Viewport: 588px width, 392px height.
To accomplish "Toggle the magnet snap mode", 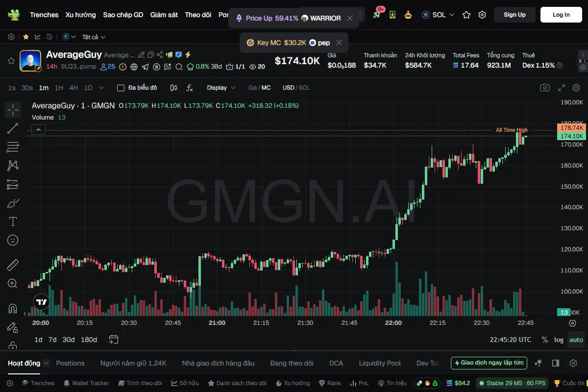I will (x=13, y=309).
